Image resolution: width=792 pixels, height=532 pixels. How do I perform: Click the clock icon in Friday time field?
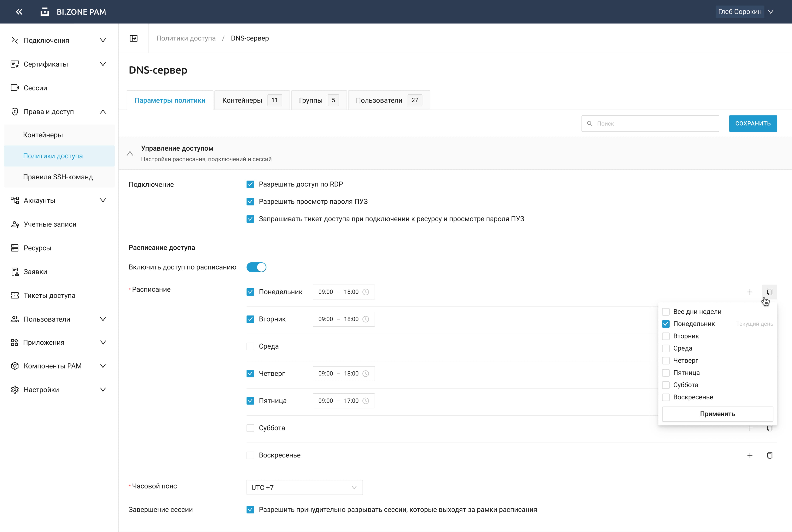click(x=365, y=401)
